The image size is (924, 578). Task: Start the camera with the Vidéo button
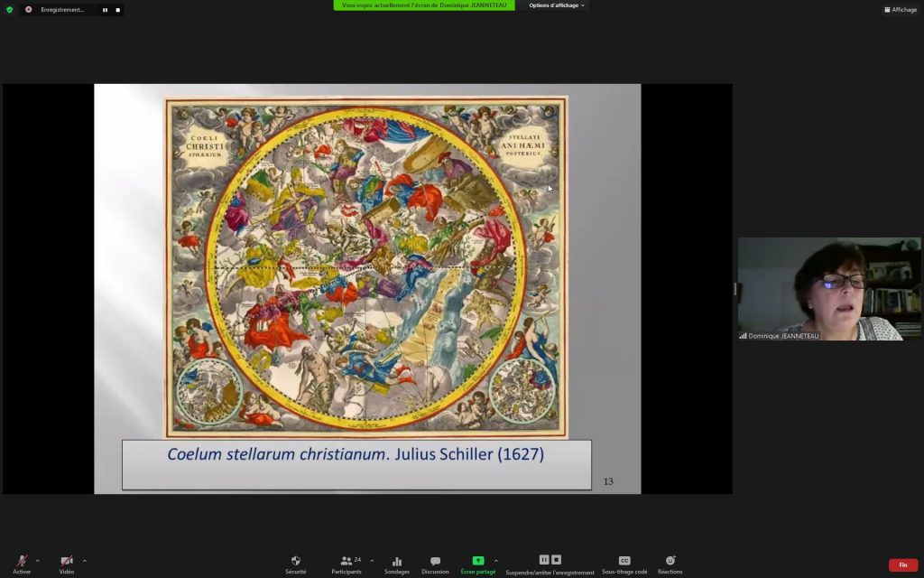tap(67, 564)
